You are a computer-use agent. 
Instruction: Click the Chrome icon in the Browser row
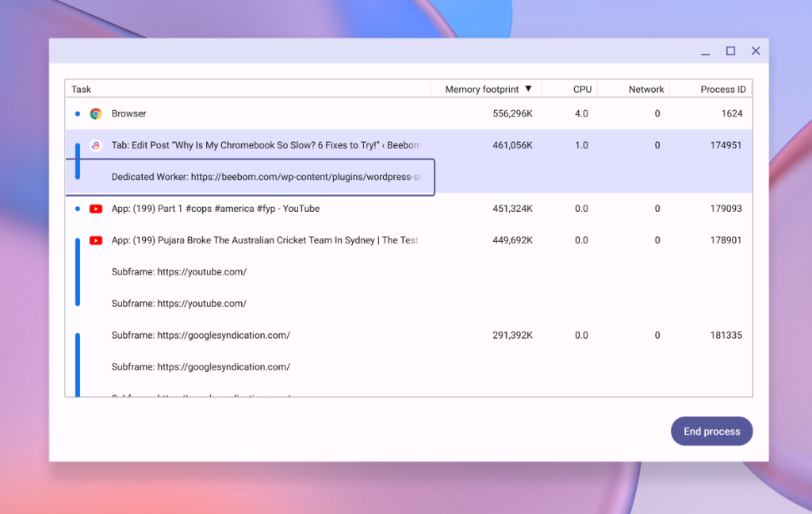click(96, 113)
